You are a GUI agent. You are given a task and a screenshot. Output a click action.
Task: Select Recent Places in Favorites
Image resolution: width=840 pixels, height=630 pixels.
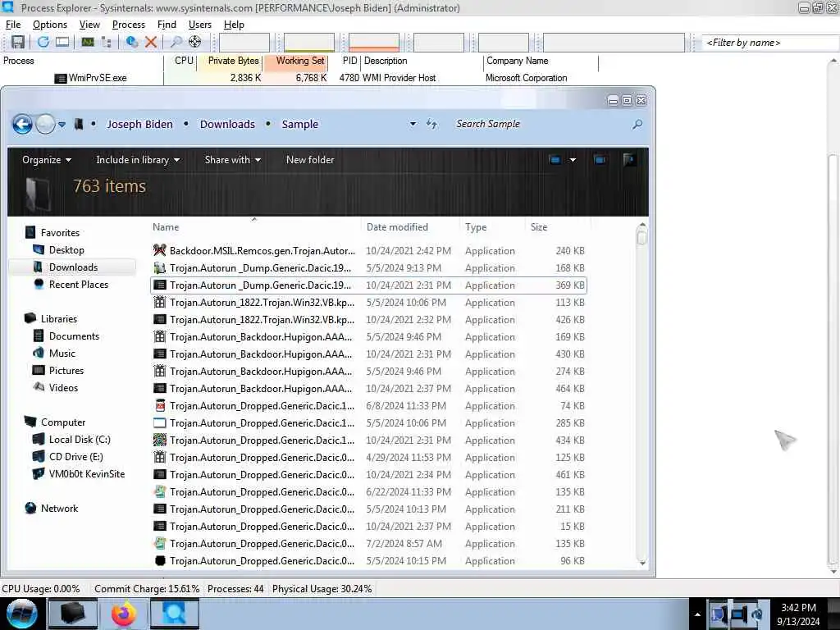pyautogui.click(x=78, y=285)
